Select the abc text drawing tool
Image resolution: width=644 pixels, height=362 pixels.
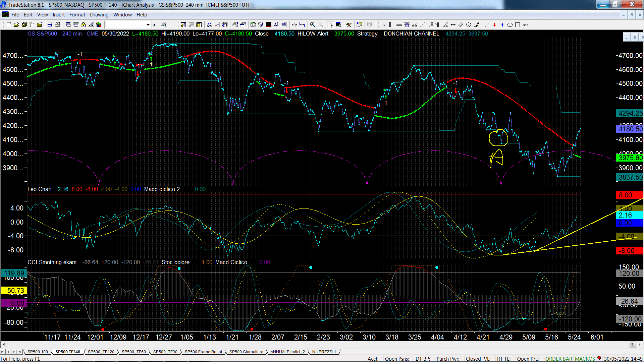pyautogui.click(x=525, y=25)
